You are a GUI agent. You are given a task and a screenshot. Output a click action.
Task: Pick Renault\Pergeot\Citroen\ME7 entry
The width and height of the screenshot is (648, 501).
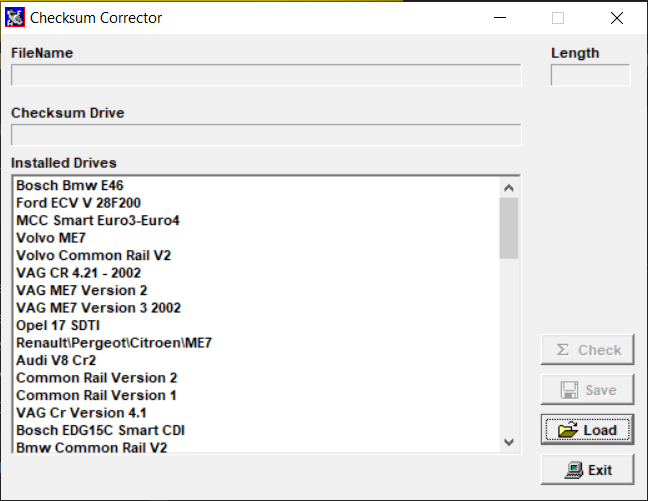[x=257, y=343]
